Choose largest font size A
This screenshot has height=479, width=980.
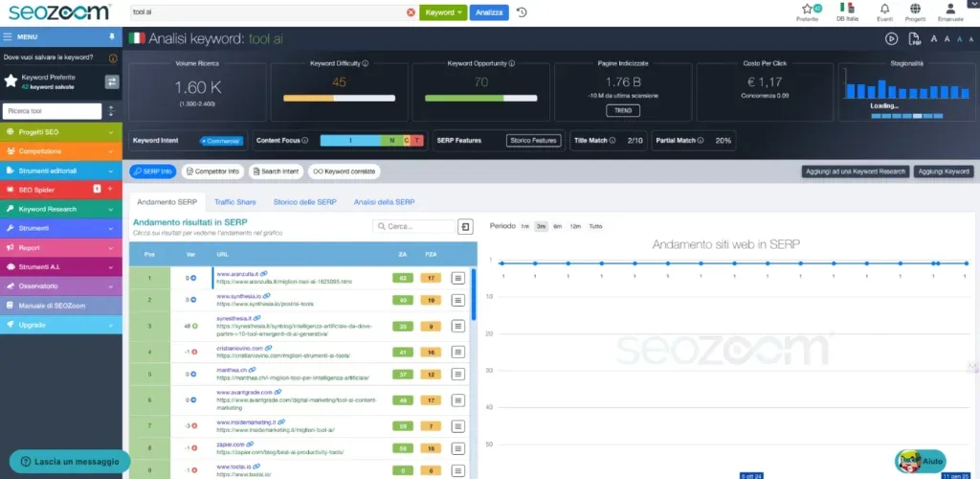tap(934, 38)
